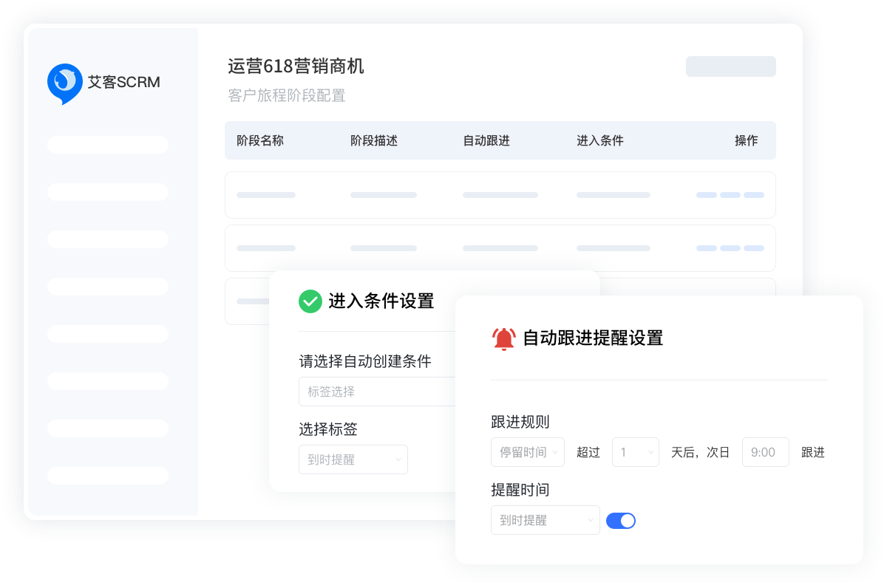The width and height of the screenshot is (887, 588).
Task: Select the last sidebar menu item
Action: [108, 476]
